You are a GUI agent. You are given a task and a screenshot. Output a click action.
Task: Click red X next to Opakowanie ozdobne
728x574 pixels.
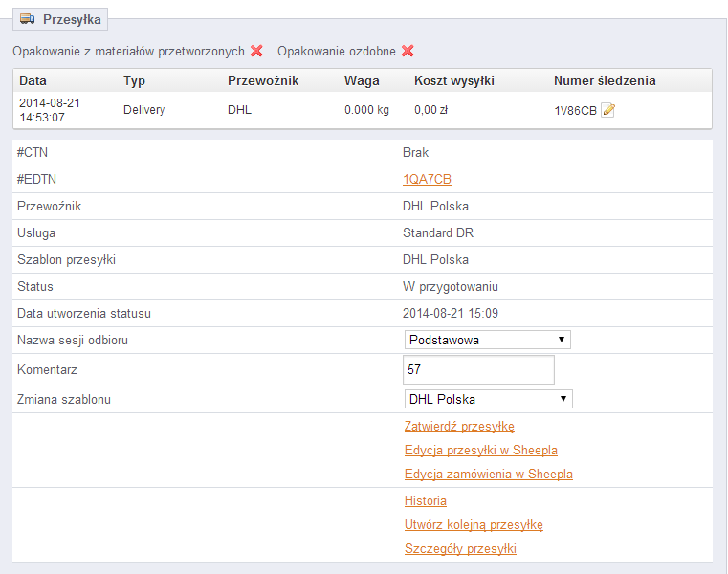point(408,51)
